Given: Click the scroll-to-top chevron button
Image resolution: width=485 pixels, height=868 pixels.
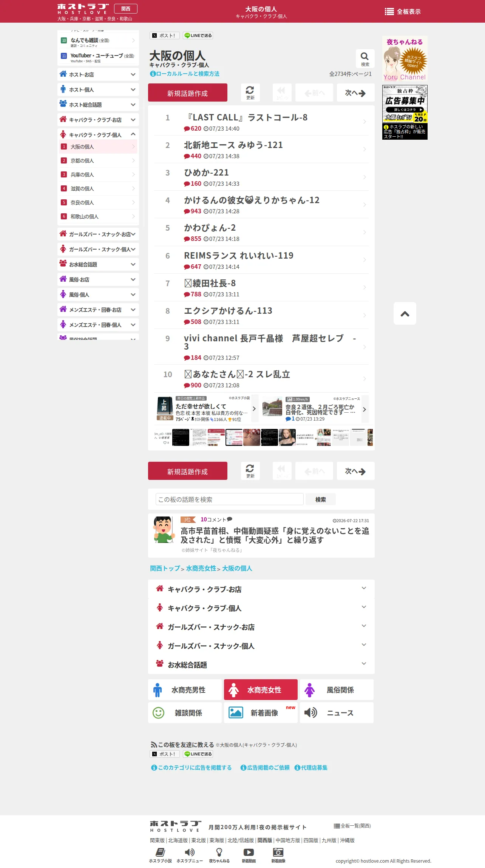Looking at the screenshot, I should [x=405, y=313].
